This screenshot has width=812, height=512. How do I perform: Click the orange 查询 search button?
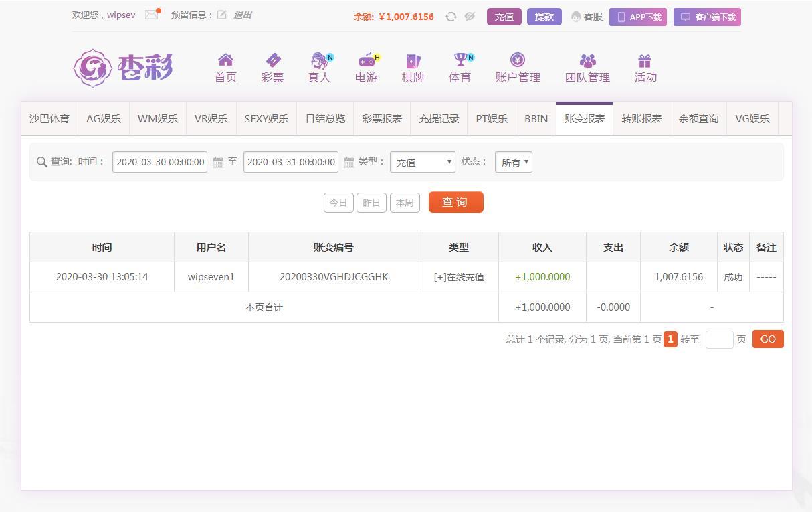pyautogui.click(x=455, y=202)
